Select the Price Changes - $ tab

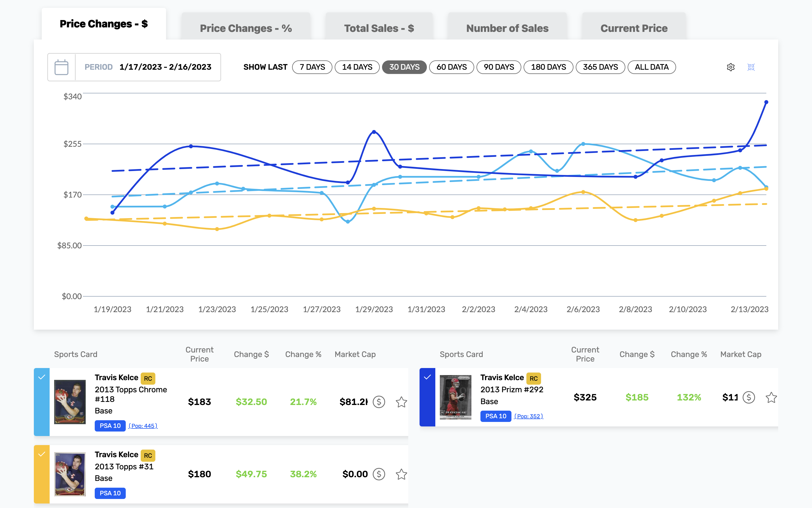click(x=104, y=24)
